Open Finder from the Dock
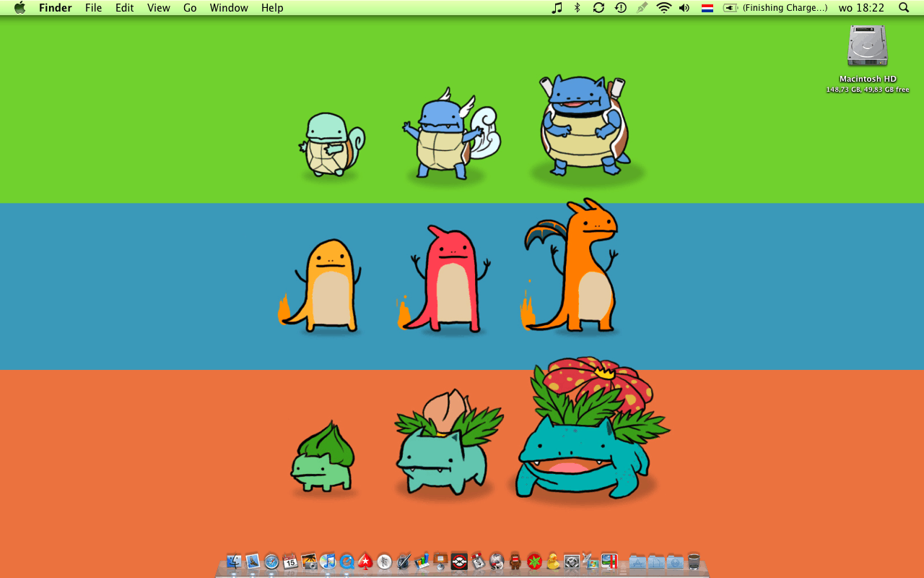The image size is (924, 578). [x=234, y=561]
